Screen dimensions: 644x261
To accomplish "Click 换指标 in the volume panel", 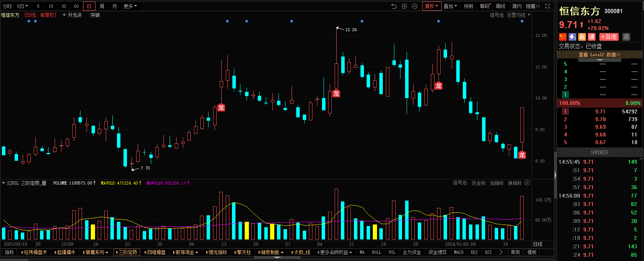I will 515,183.
